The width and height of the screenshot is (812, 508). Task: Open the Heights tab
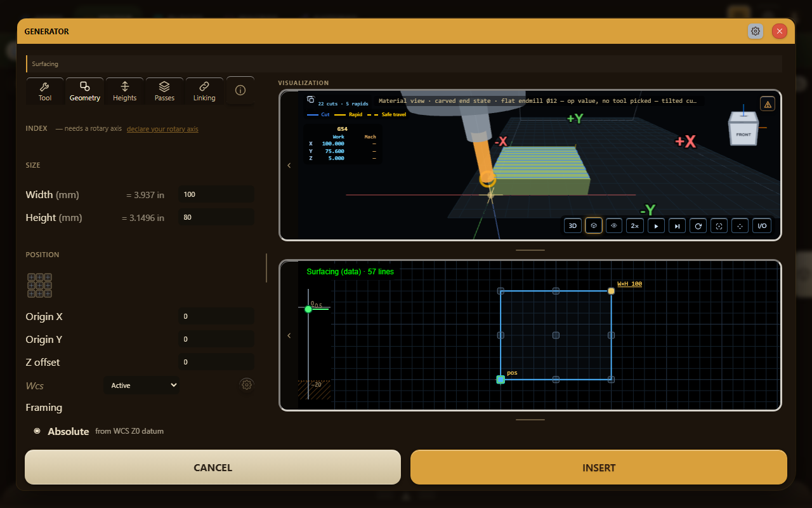124,91
